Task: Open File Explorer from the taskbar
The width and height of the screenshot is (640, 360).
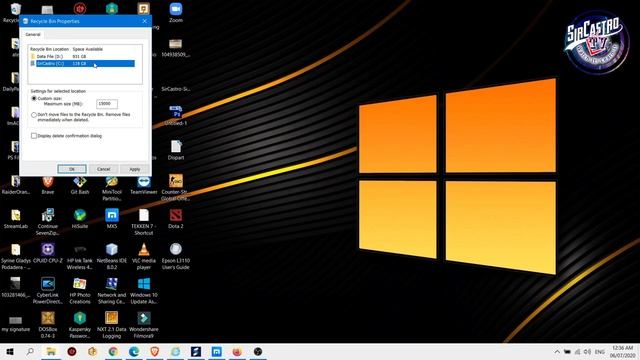Action: click(x=51, y=351)
